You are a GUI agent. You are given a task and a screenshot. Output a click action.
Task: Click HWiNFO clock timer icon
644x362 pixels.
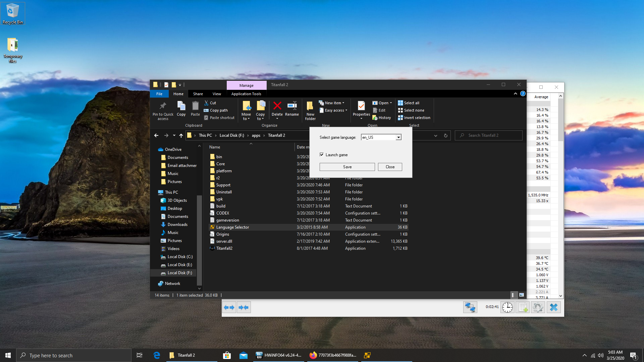[507, 307]
